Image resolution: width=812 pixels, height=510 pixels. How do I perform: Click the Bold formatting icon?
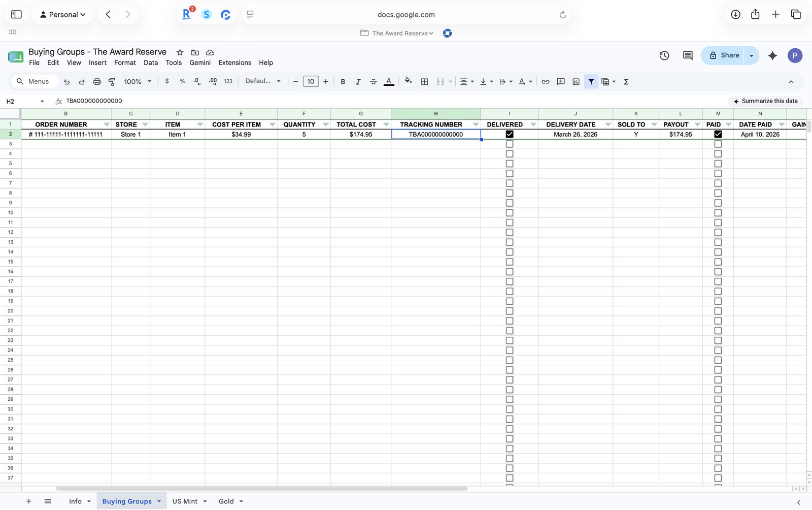coord(343,81)
